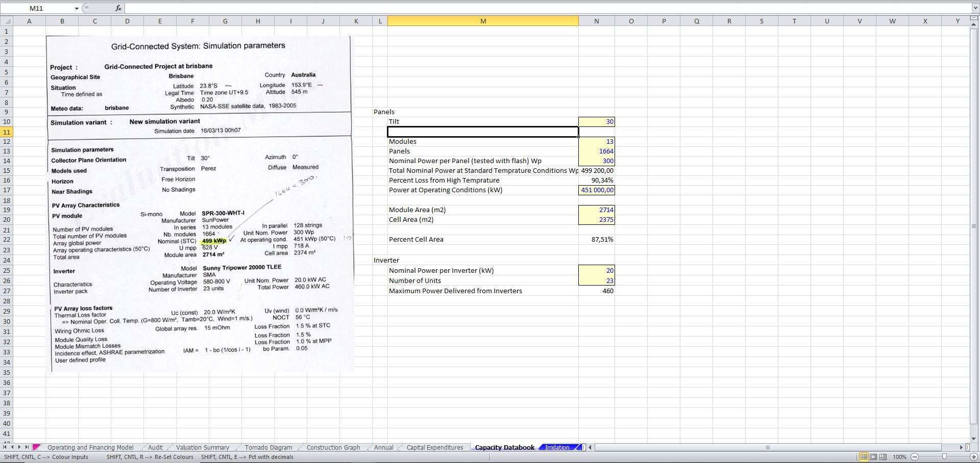
Task: Switch to the Audit sheet tab
Action: (x=155, y=447)
